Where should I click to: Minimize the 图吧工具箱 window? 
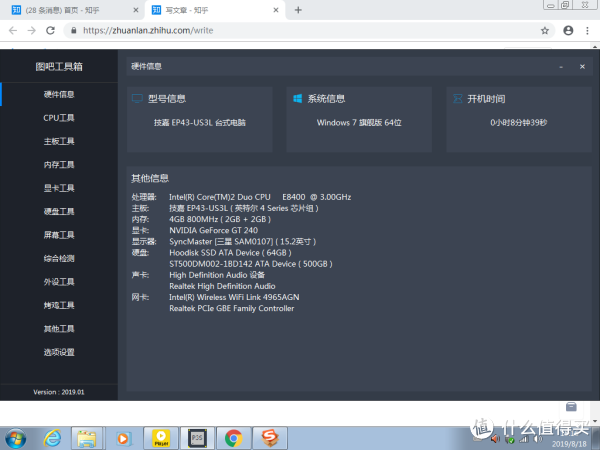pos(561,67)
